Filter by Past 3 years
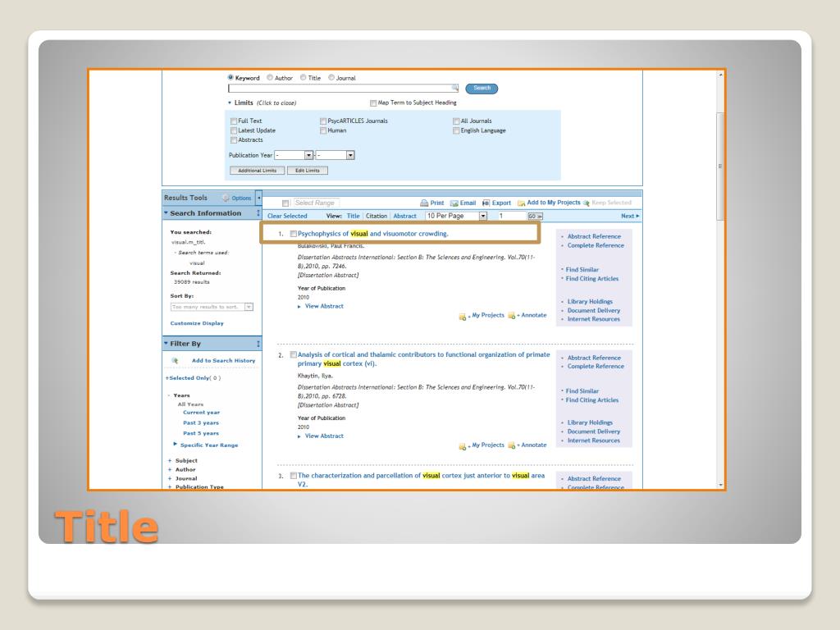 [x=201, y=423]
